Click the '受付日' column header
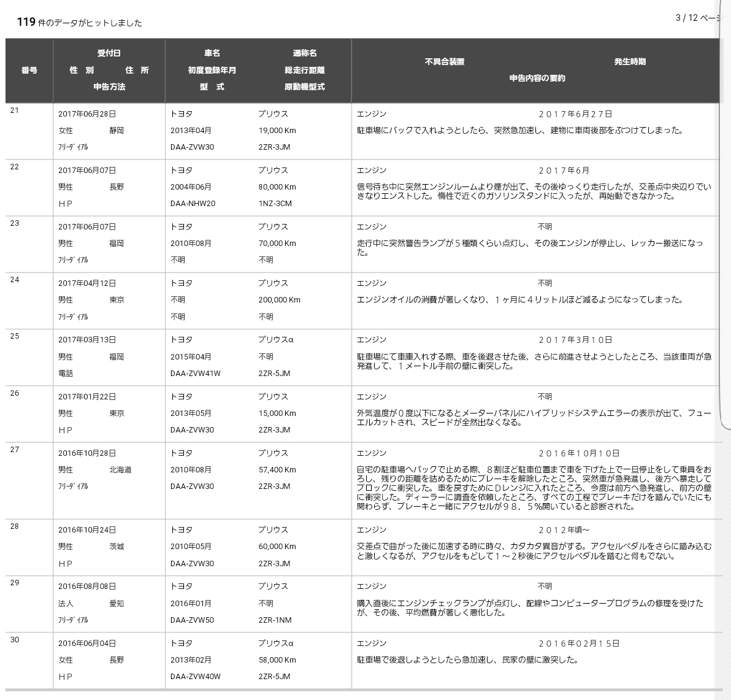Screen dimensions: 731x700 [x=109, y=53]
